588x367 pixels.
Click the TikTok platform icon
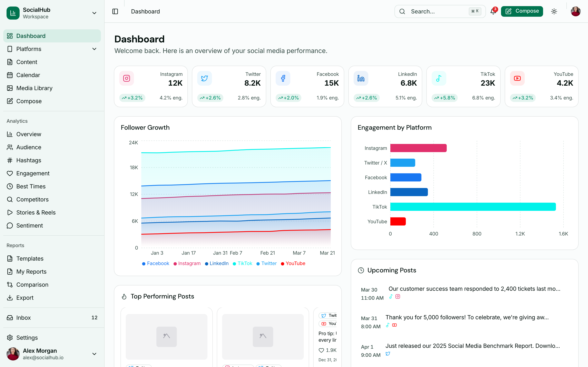tap(439, 78)
